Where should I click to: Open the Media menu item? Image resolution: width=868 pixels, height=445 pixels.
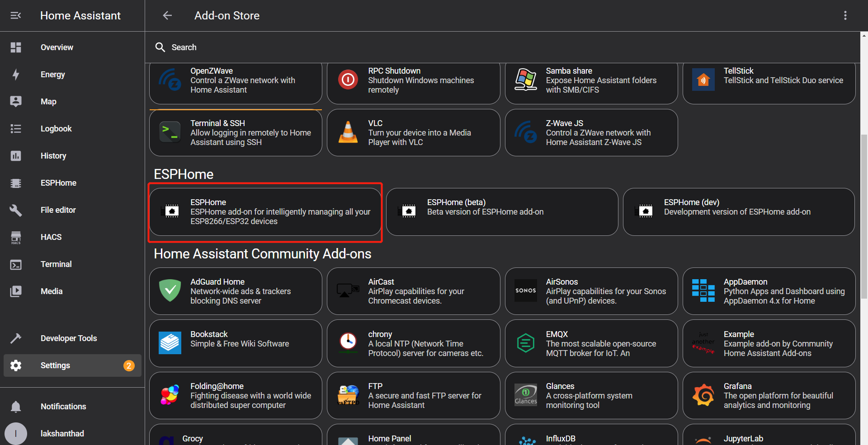72,291
